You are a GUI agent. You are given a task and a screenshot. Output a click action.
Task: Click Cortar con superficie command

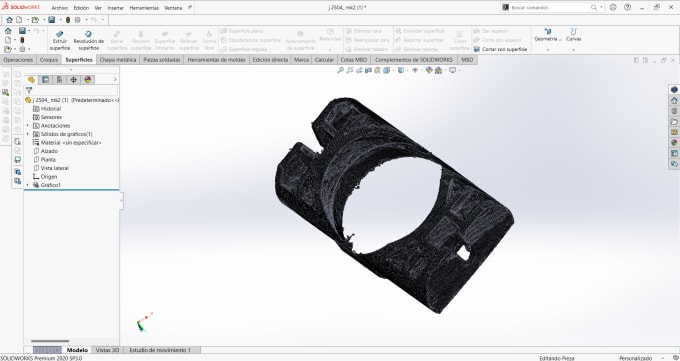[500, 49]
